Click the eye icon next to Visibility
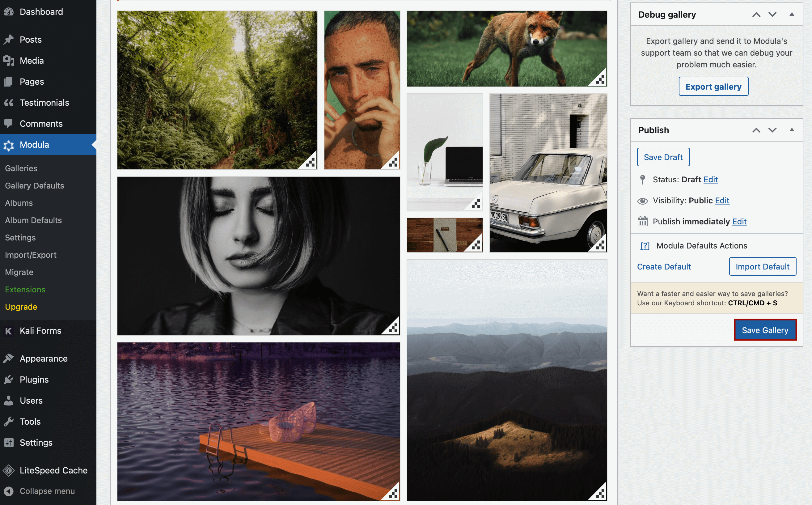 click(x=643, y=200)
